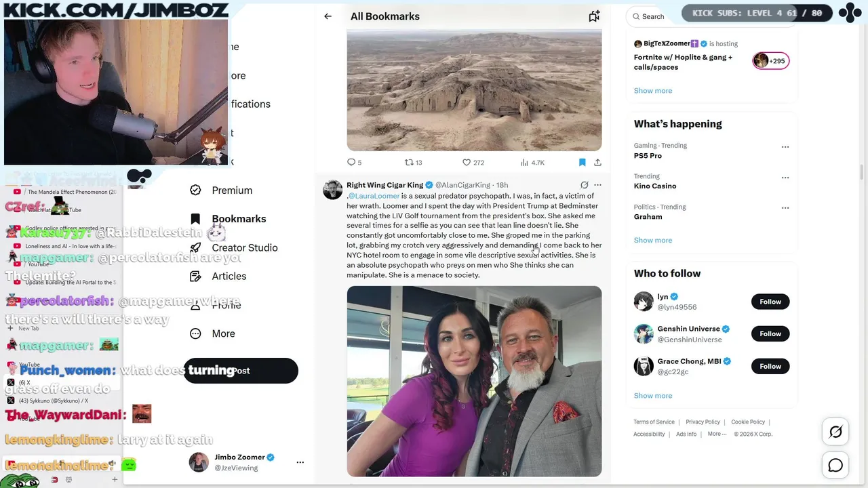Click Grok icon on Right Wing Cigar King post
Image resolution: width=868 pixels, height=488 pixels.
coord(584,185)
